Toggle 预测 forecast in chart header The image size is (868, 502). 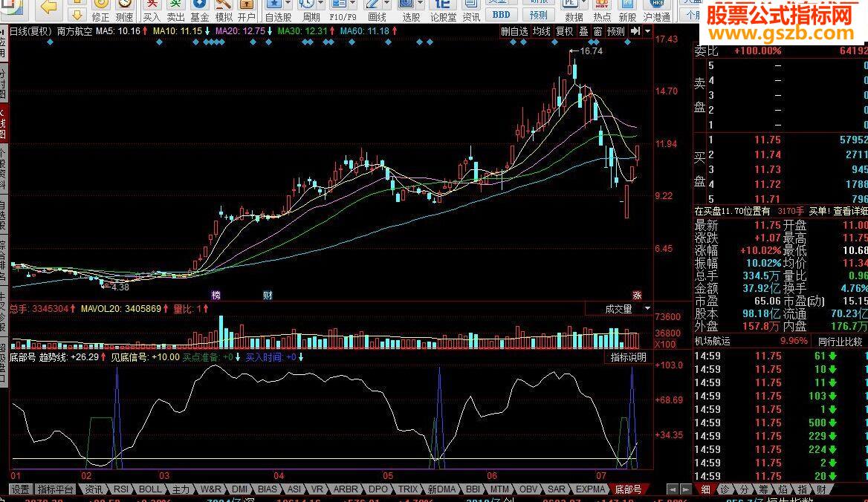(x=615, y=31)
